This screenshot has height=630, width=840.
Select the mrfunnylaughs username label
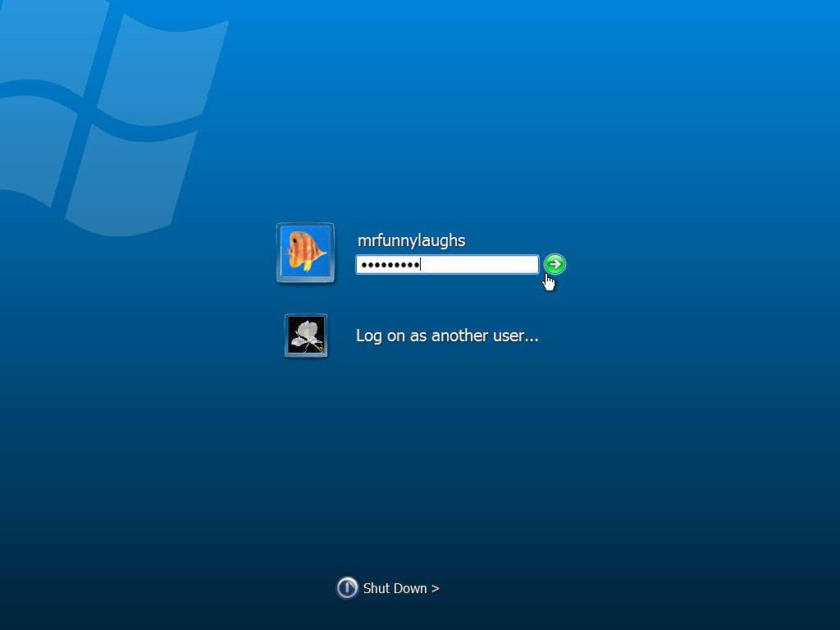click(x=412, y=240)
